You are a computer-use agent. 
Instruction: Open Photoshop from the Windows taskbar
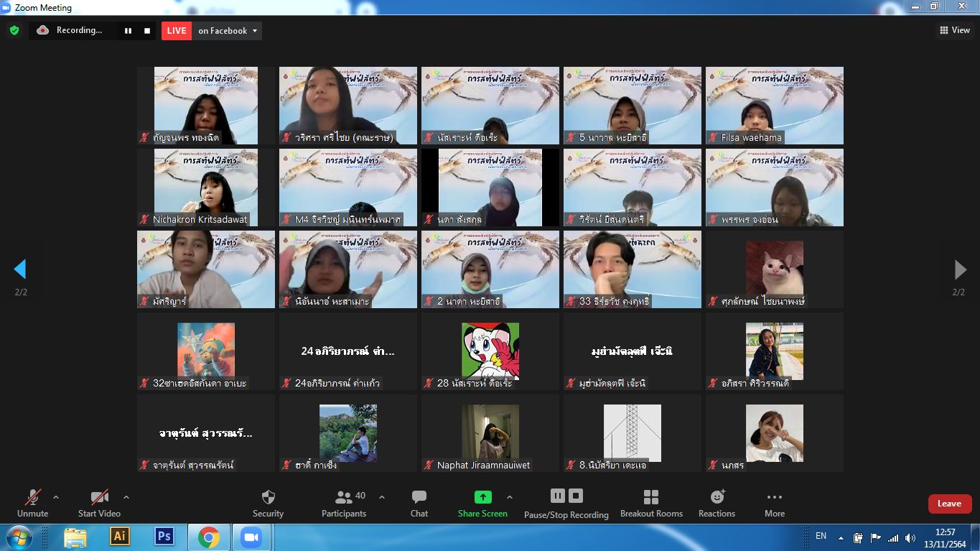[x=164, y=537]
